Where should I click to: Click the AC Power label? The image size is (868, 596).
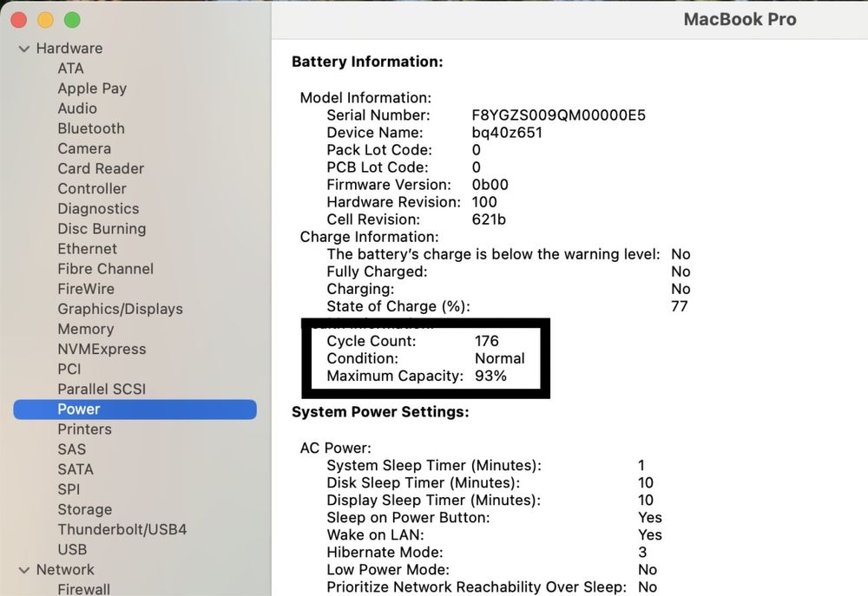(x=335, y=448)
